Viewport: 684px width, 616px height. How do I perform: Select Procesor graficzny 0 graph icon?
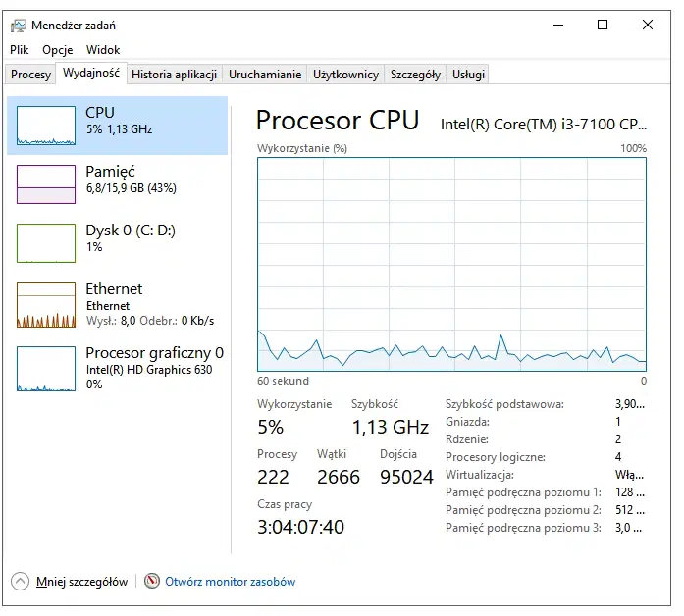point(46,369)
